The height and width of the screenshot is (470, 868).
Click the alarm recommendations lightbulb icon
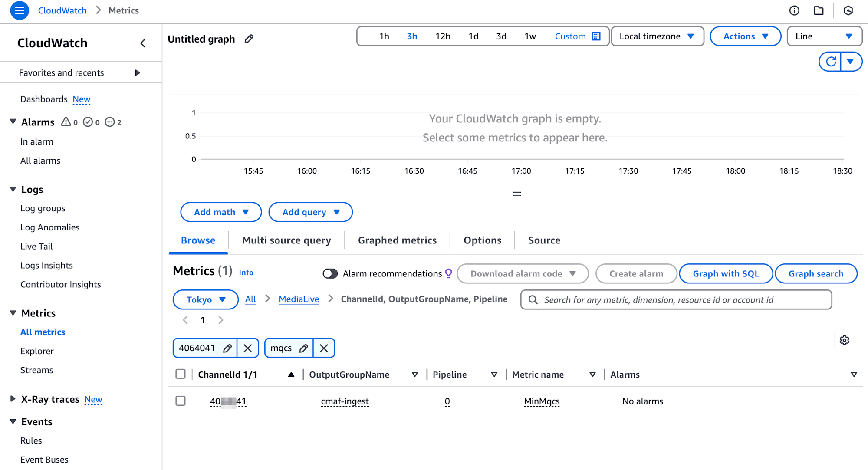click(449, 273)
